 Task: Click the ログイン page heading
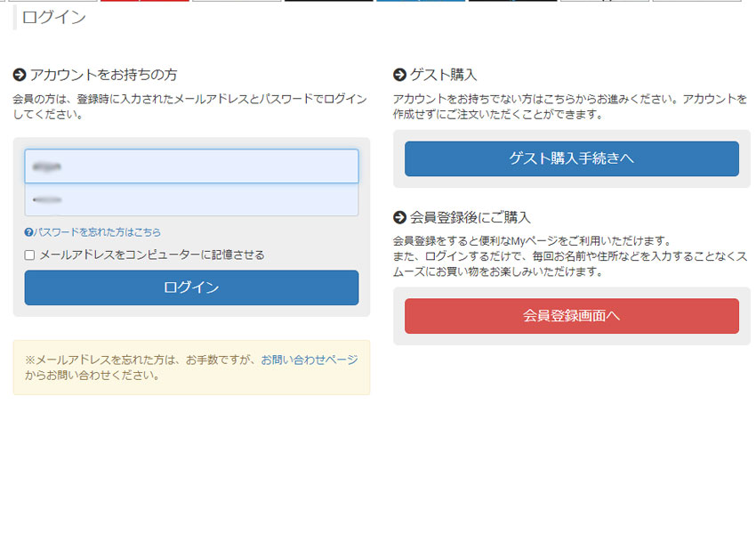coord(54,17)
